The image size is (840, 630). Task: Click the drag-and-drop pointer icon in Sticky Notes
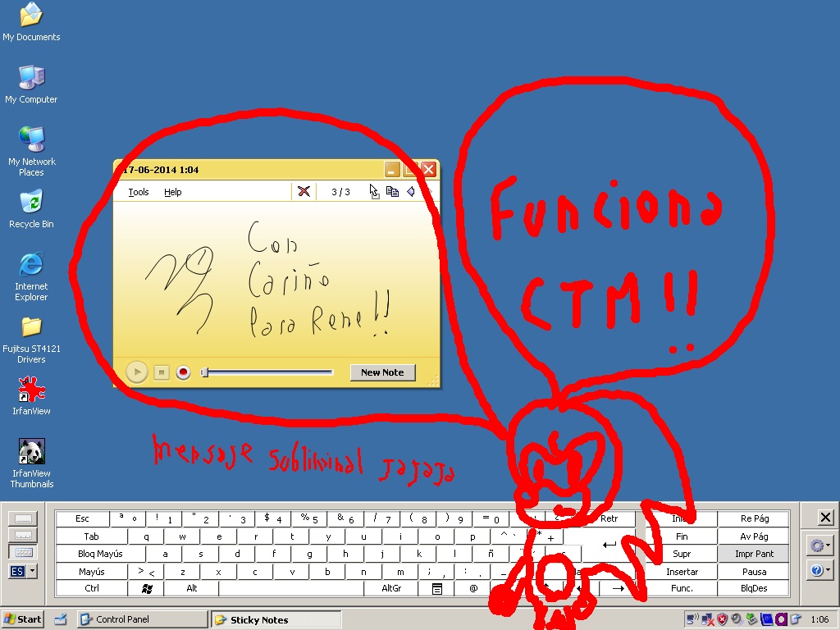tap(374, 191)
